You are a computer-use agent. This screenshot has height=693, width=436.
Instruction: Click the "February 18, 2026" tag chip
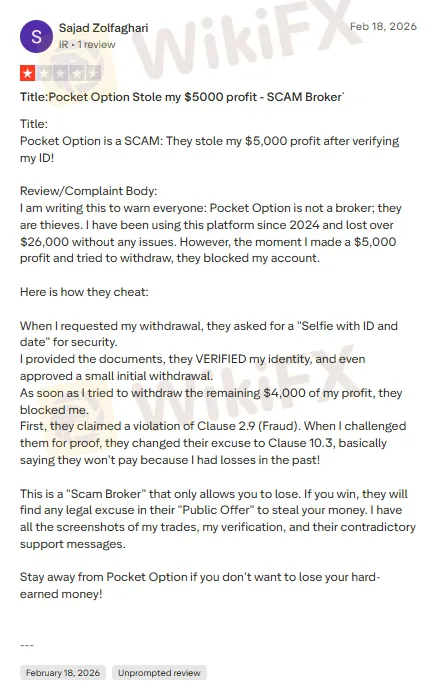coord(63,673)
